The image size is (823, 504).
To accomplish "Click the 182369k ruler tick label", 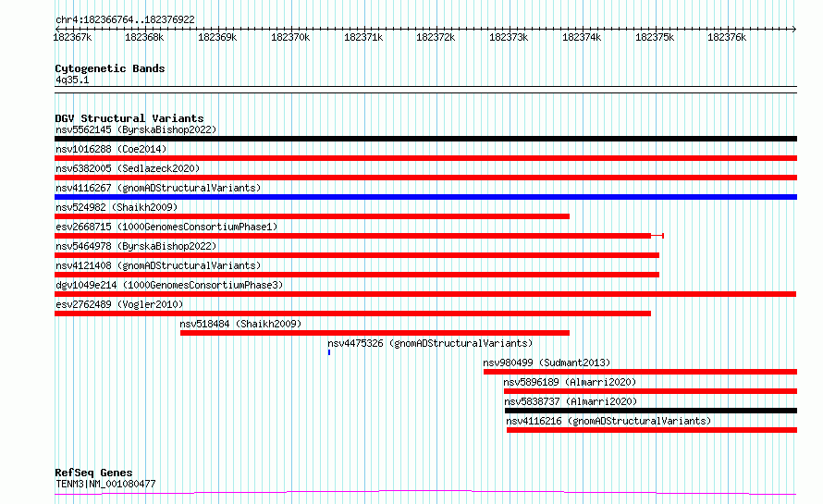I will tap(217, 37).
